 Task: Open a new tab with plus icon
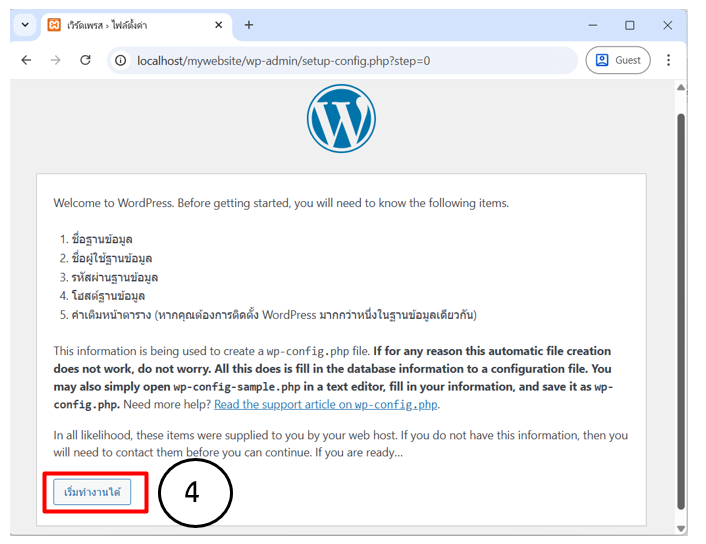click(x=249, y=25)
